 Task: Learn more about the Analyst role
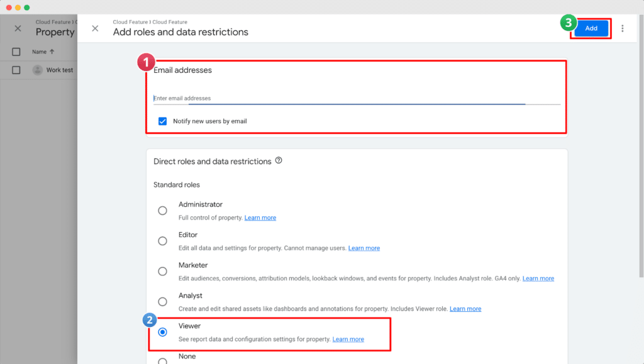pyautogui.click(x=465, y=308)
